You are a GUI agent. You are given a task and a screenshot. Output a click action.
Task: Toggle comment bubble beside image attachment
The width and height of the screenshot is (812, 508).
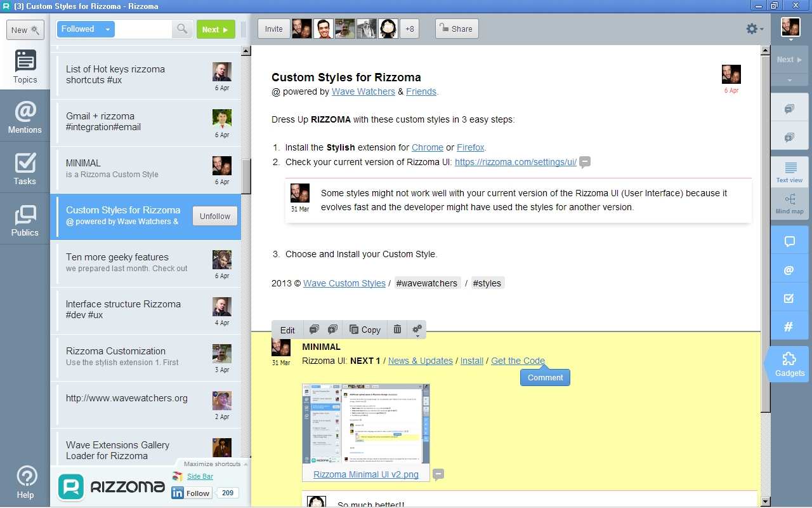coord(438,474)
